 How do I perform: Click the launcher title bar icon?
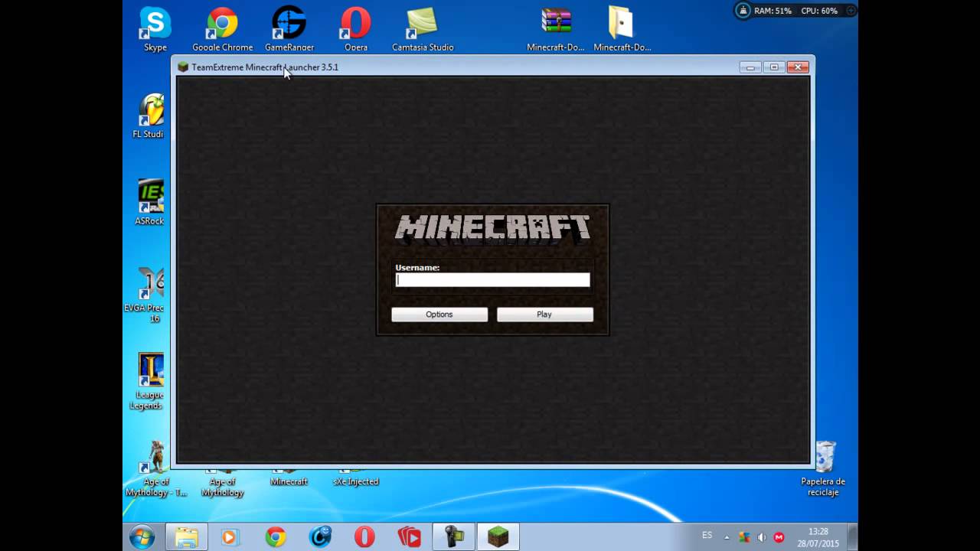tap(183, 67)
